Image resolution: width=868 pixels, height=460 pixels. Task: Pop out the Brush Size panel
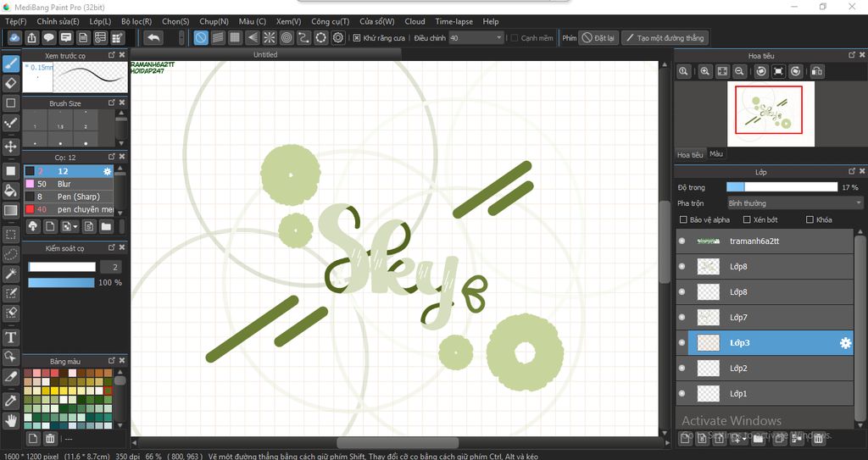tap(112, 103)
